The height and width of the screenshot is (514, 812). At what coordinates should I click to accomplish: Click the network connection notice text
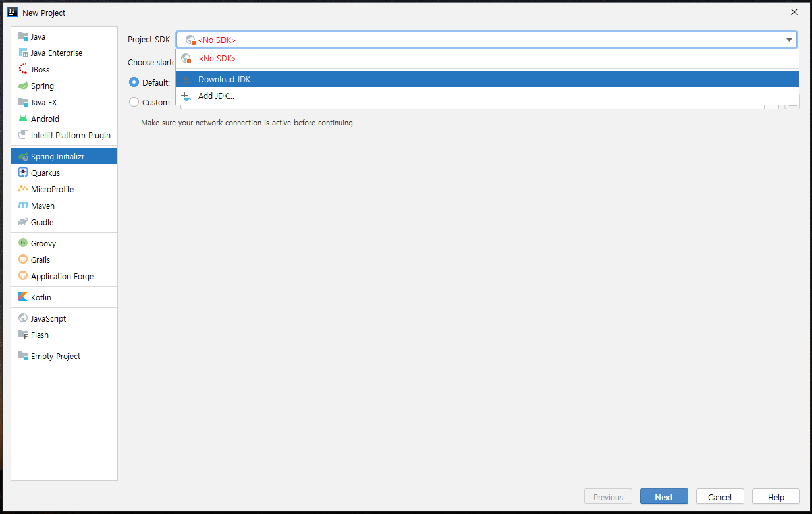pyautogui.click(x=248, y=123)
